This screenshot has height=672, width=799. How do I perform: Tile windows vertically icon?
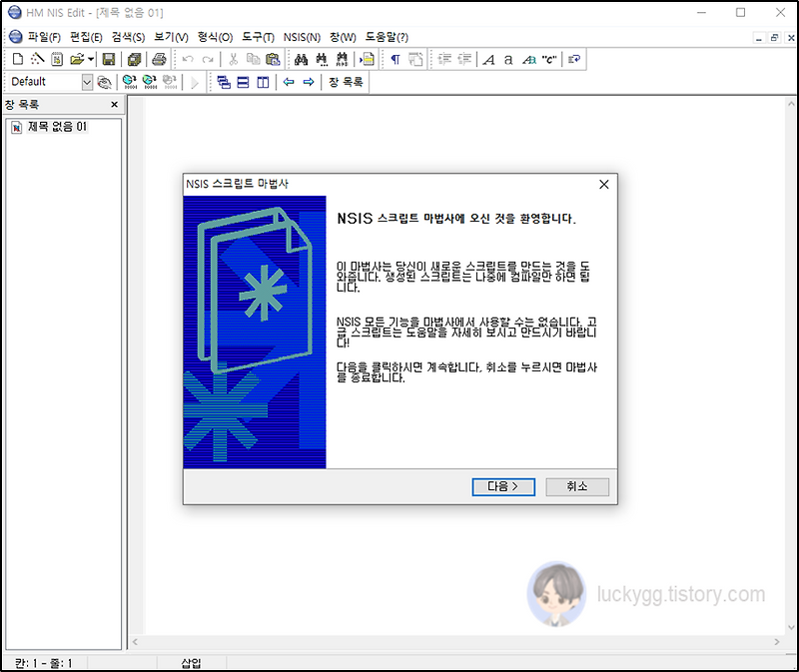tap(263, 82)
